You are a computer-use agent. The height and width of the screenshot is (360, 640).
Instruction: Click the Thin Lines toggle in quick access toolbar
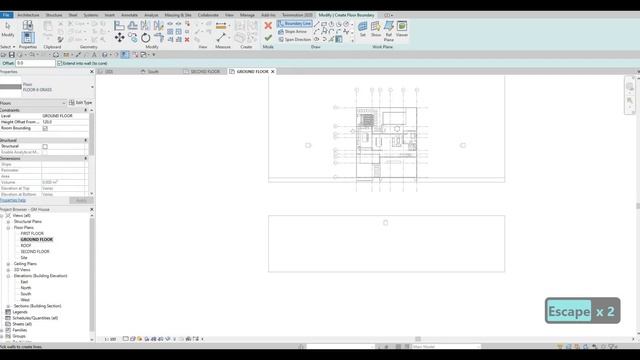(x=125, y=55)
